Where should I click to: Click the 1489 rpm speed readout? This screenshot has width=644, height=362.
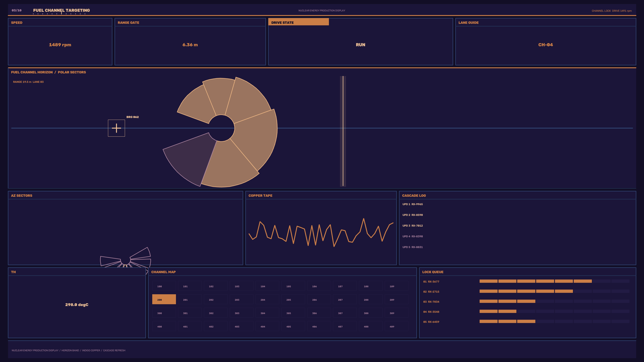(x=60, y=45)
